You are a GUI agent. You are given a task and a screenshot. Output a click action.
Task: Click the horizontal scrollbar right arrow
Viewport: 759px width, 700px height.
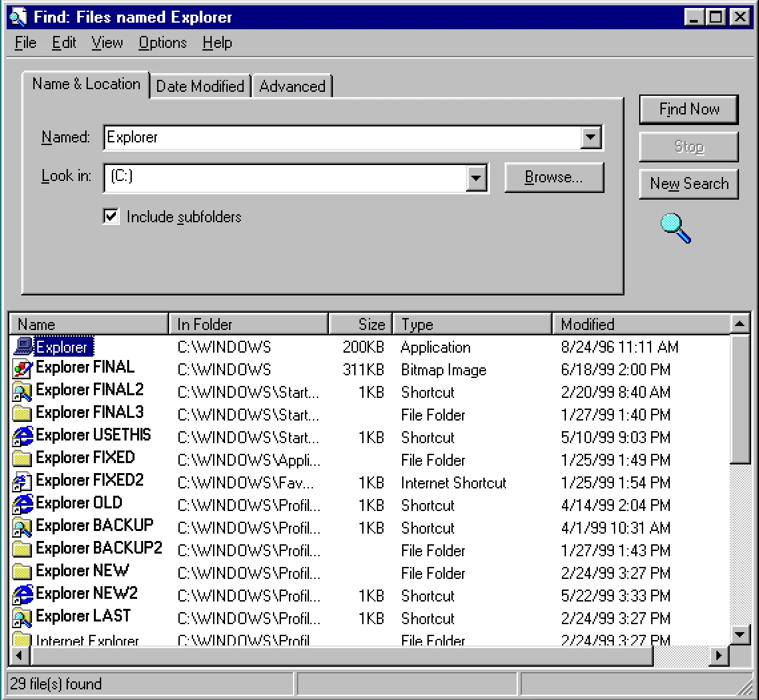(719, 655)
